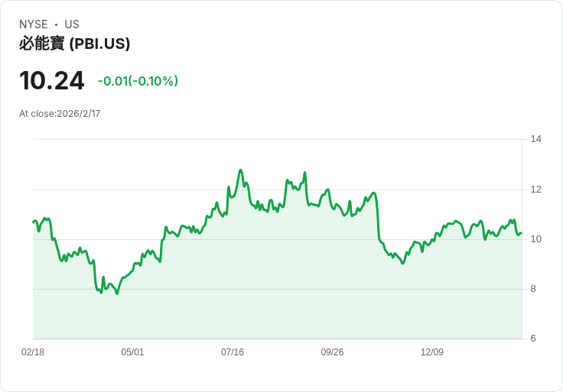Click the NYSE exchange label

click(x=34, y=24)
